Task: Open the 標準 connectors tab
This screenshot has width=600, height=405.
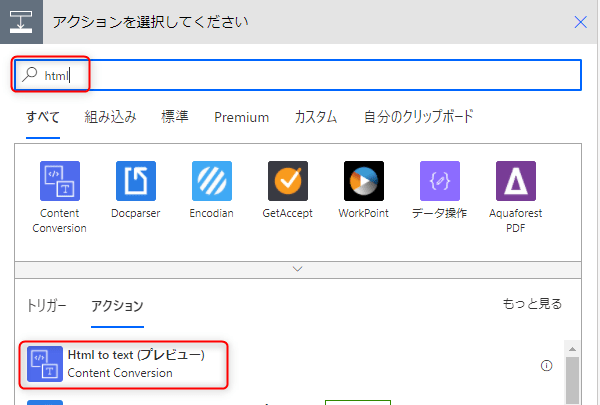Action: pyautogui.click(x=176, y=117)
